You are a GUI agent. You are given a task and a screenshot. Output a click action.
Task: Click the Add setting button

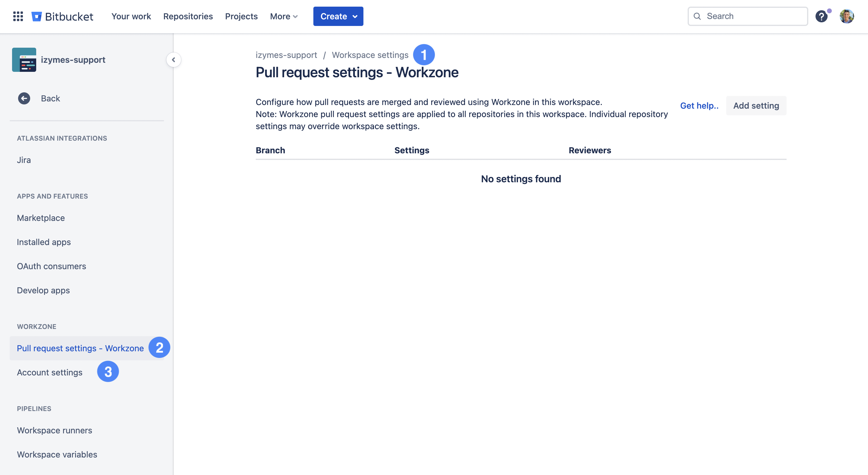(x=756, y=106)
